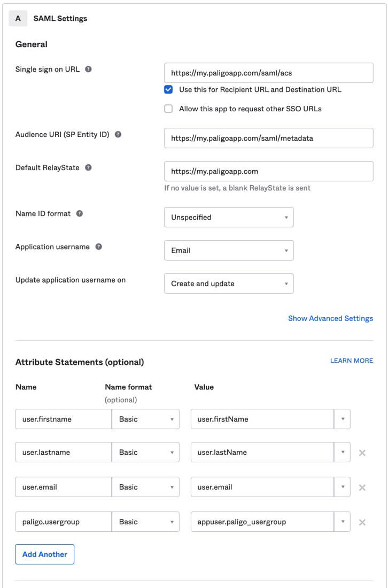Open the Application username dropdown set to Email
This screenshot has width=388, height=588.
(x=229, y=250)
